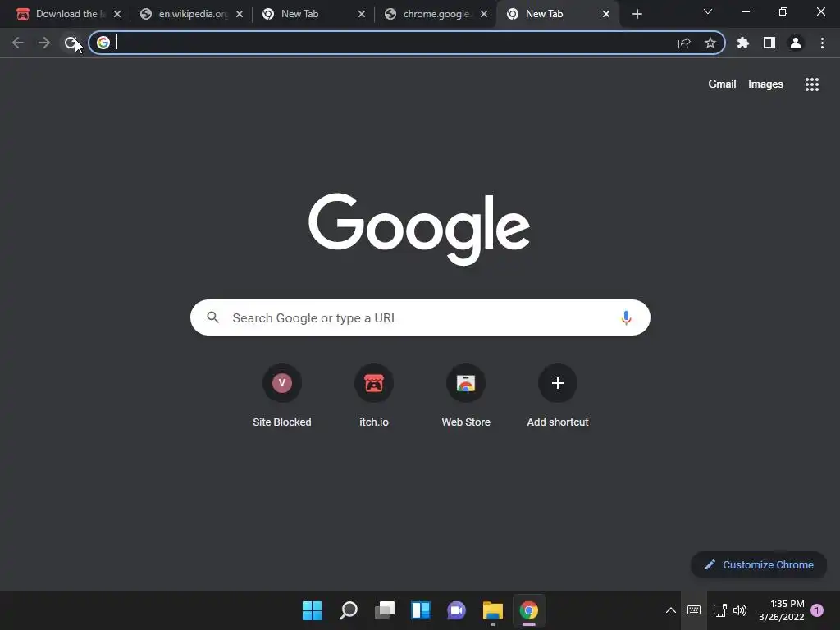The height and width of the screenshot is (630, 840).
Task: Open the touch keyboard tray icon
Action: click(694, 610)
